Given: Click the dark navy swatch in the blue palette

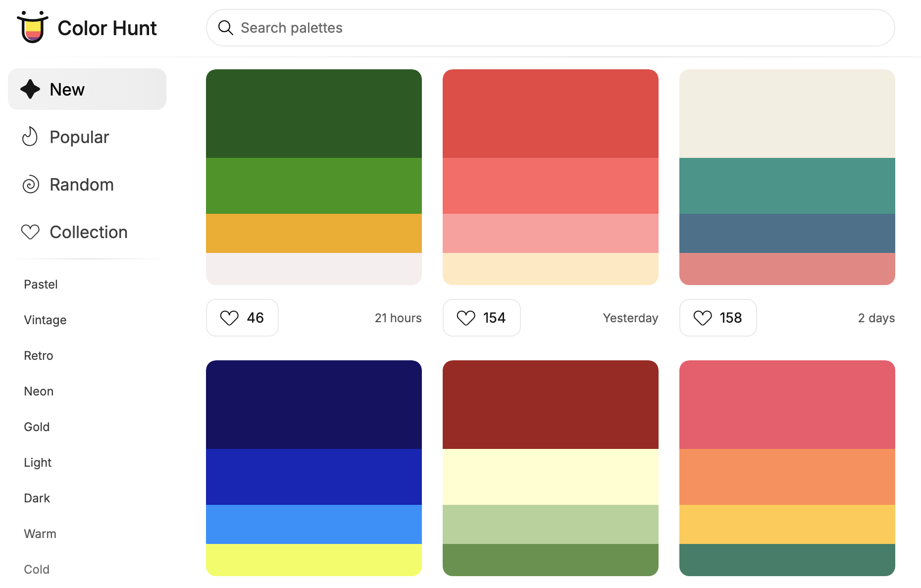Looking at the screenshot, I should pos(314,403).
